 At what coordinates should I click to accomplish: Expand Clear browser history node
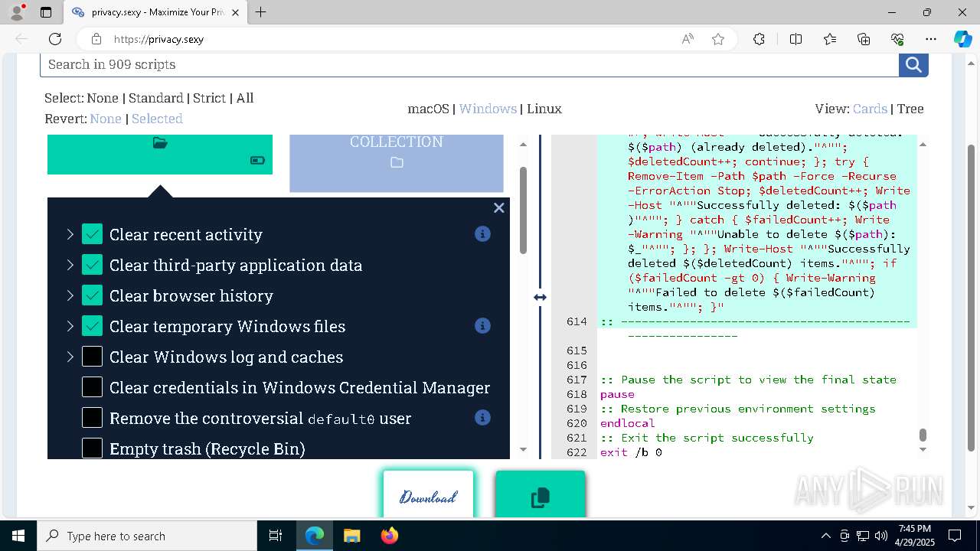point(70,295)
